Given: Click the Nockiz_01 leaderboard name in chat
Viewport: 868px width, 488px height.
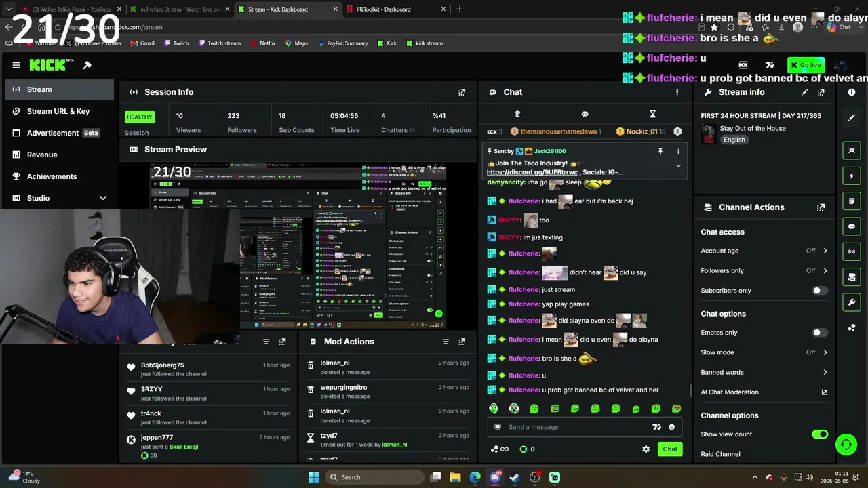Looking at the screenshot, I should pos(642,131).
